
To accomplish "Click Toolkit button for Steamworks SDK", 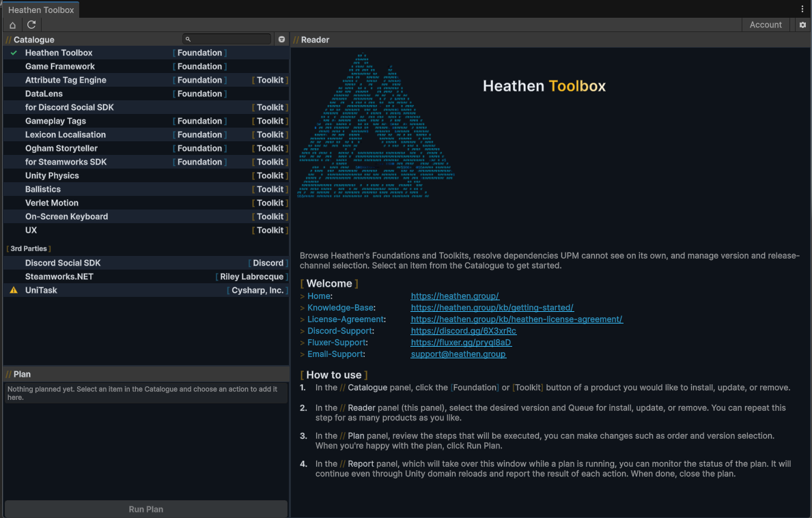I will pyautogui.click(x=270, y=162).
